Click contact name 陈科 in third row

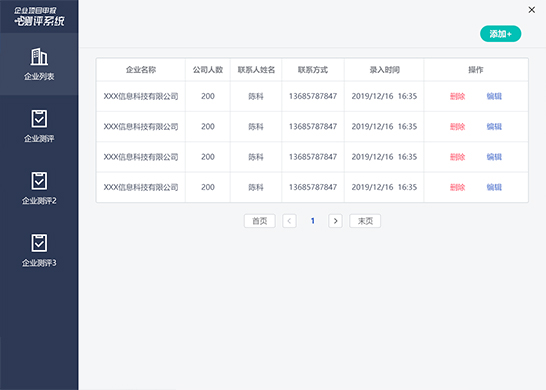(256, 157)
